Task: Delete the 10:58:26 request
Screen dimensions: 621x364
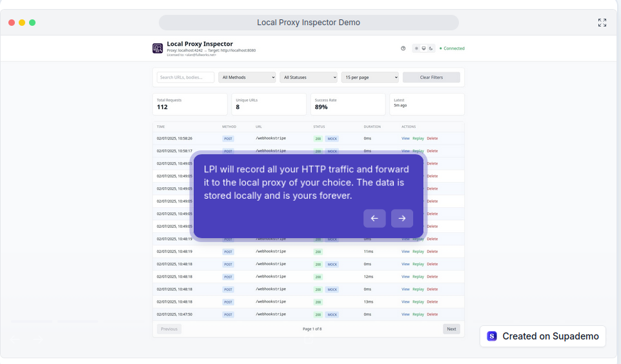Action: pos(433,138)
